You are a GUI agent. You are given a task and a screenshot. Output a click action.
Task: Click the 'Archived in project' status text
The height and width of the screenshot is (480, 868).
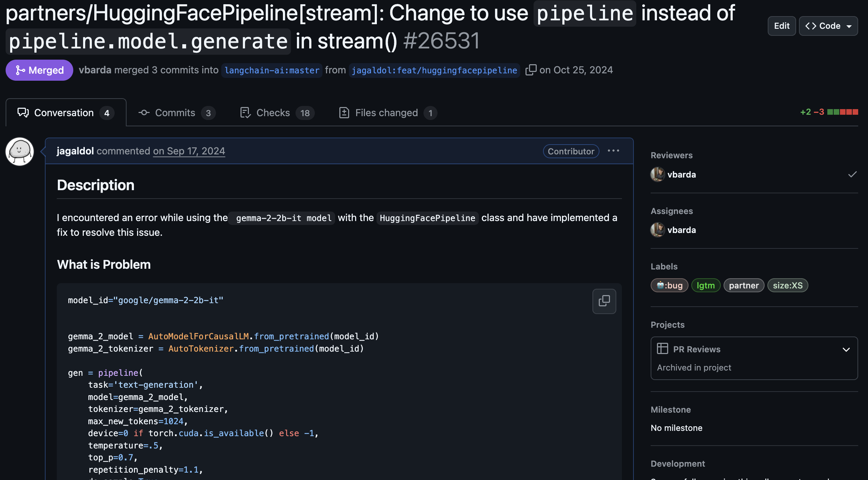pos(694,367)
